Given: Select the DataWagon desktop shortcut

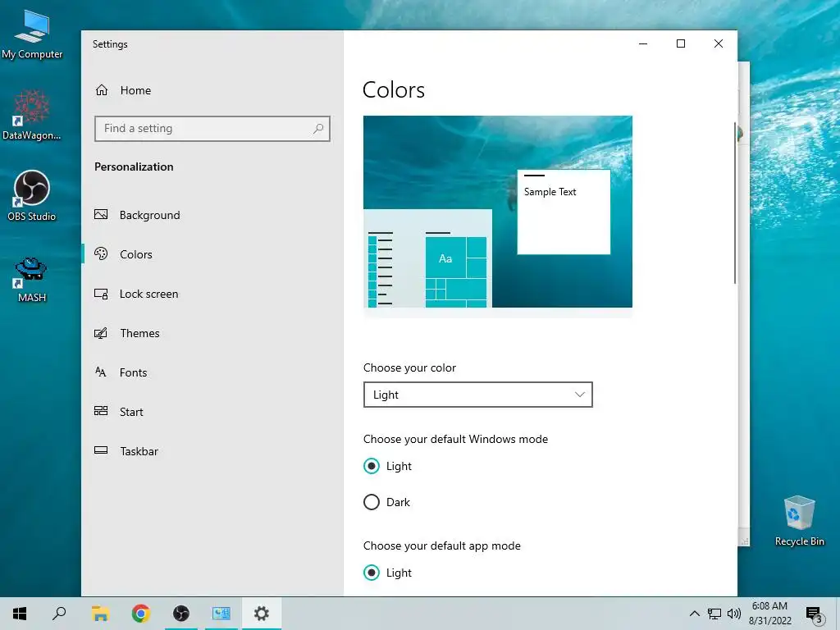Looking at the screenshot, I should click(32, 115).
